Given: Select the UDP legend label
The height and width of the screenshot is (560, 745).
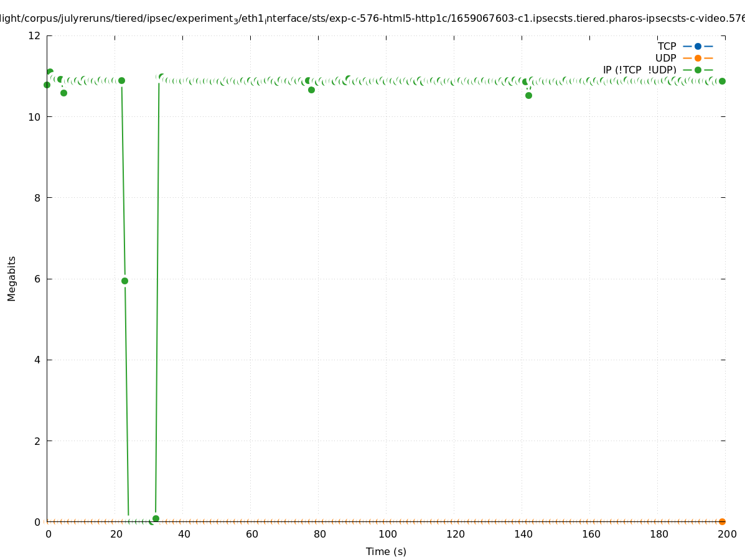Looking at the screenshot, I should pos(665,58).
